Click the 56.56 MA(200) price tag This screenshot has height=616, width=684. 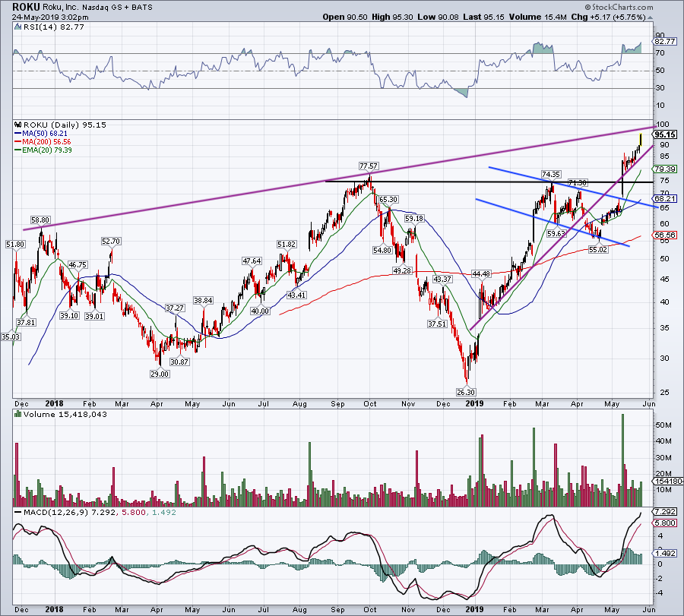(x=665, y=235)
